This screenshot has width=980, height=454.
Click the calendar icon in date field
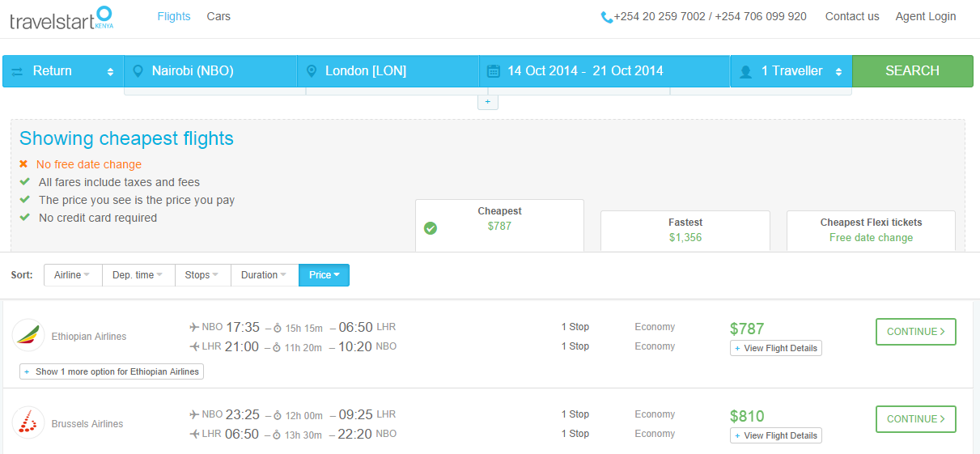[x=493, y=71]
